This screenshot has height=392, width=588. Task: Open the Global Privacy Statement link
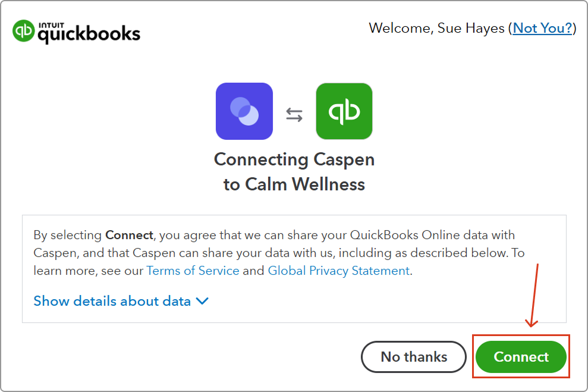click(338, 271)
